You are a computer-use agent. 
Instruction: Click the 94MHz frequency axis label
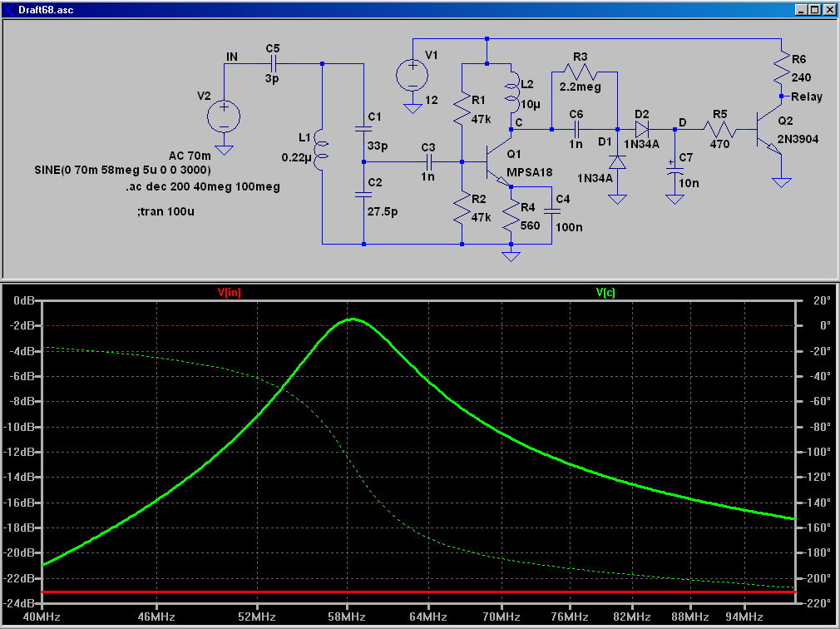pyautogui.click(x=744, y=617)
